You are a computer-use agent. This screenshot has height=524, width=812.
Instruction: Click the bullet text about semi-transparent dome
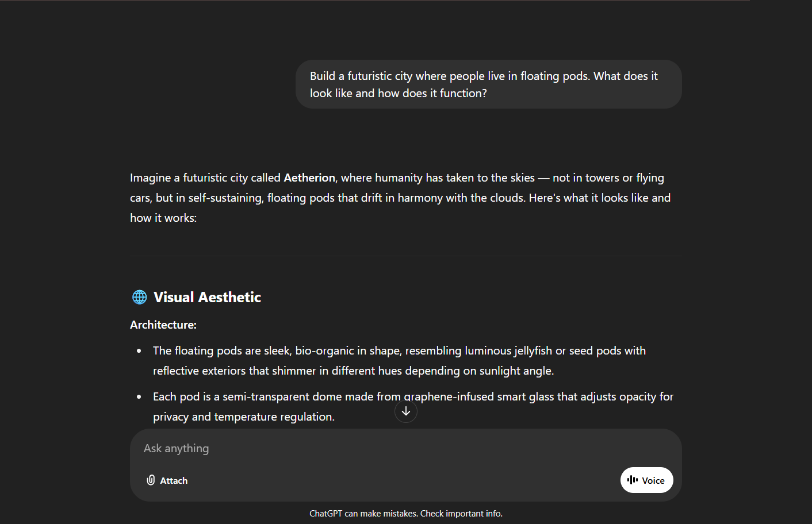[413, 406]
